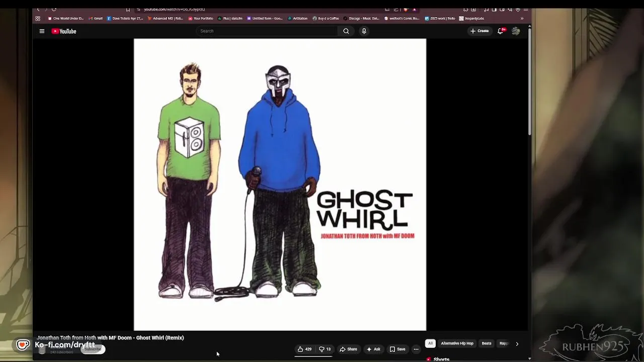Click the YouTube search field
This screenshot has width=644, height=362.
point(267,31)
